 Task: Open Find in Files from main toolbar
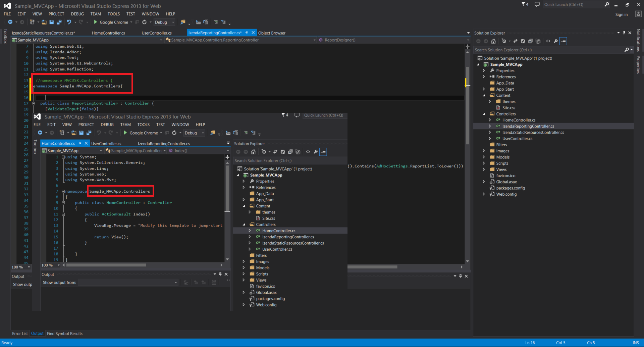click(183, 22)
